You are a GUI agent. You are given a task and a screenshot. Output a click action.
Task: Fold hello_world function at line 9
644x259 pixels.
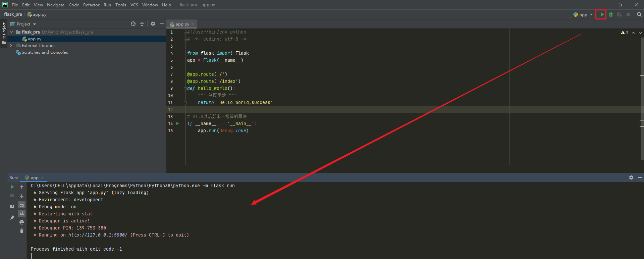185,89
